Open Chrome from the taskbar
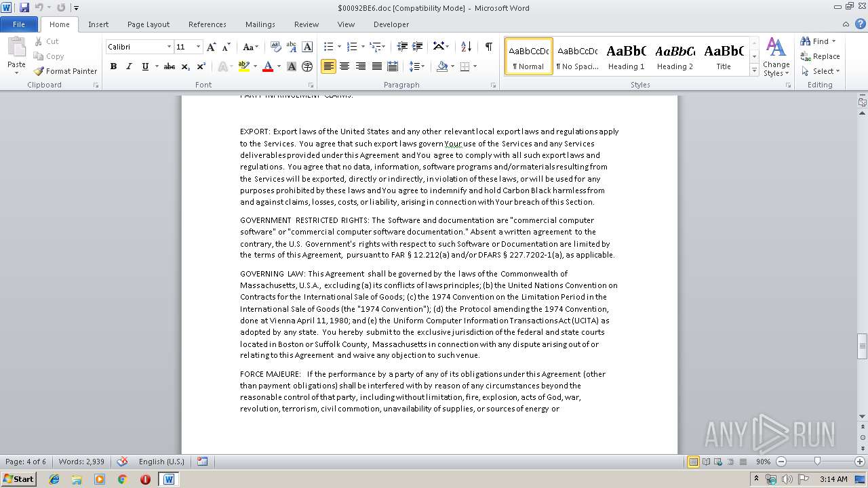 [123, 479]
